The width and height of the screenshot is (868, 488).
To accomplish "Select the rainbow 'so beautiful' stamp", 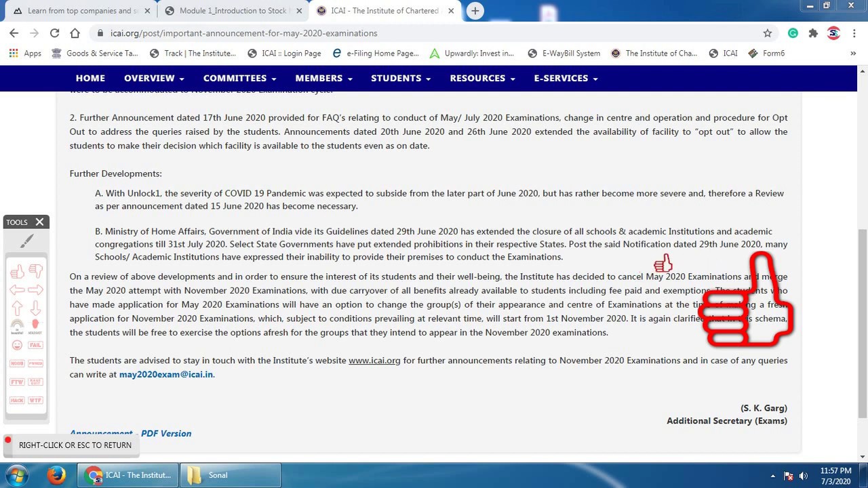I will [x=18, y=327].
